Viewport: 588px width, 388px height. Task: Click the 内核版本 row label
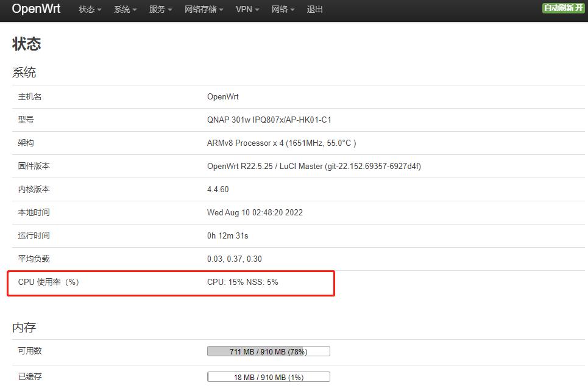(34, 189)
